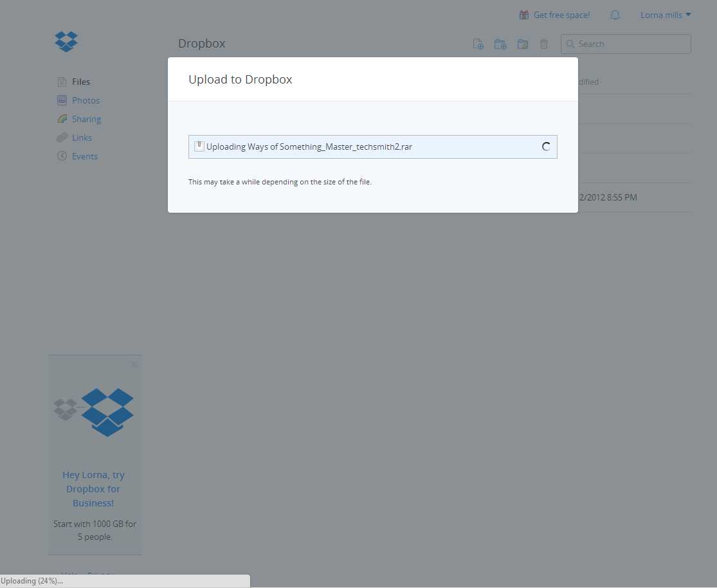The height and width of the screenshot is (588, 717).
Task: Focus the Search input field
Action: tap(626, 44)
